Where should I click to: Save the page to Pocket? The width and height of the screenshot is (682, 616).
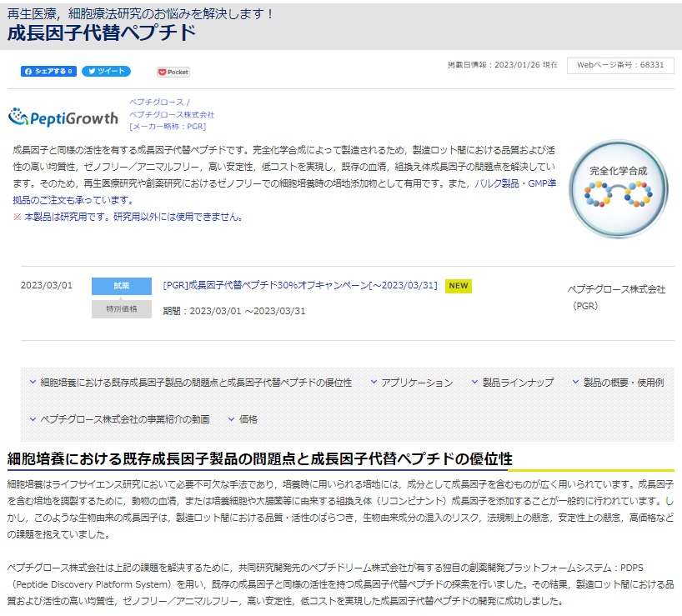tap(173, 73)
